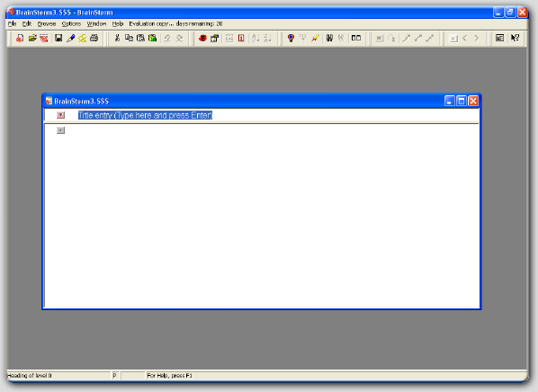Click the binoculars Find icon

[330, 38]
